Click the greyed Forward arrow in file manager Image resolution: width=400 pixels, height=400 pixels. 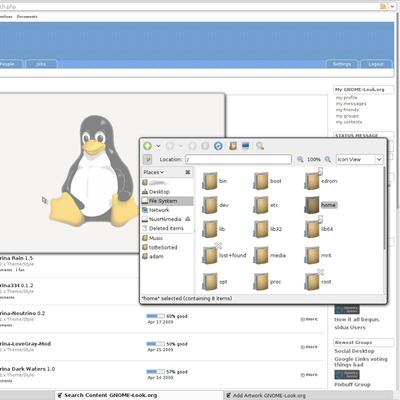coord(170,146)
